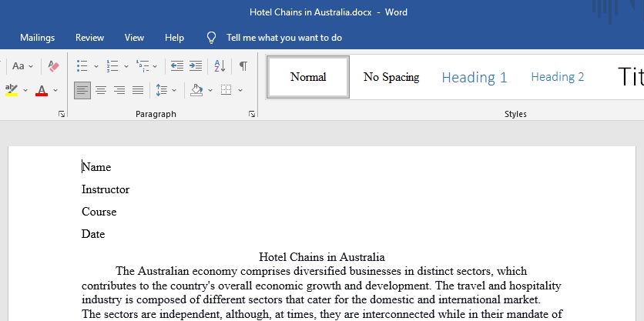Click the Change Case Aa icon
The width and height of the screenshot is (644, 321).
(x=18, y=65)
